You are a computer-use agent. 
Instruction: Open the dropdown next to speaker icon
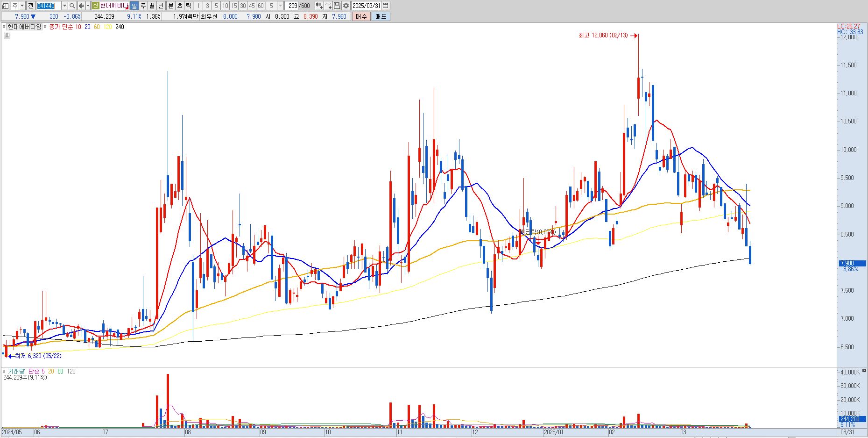pos(88,6)
